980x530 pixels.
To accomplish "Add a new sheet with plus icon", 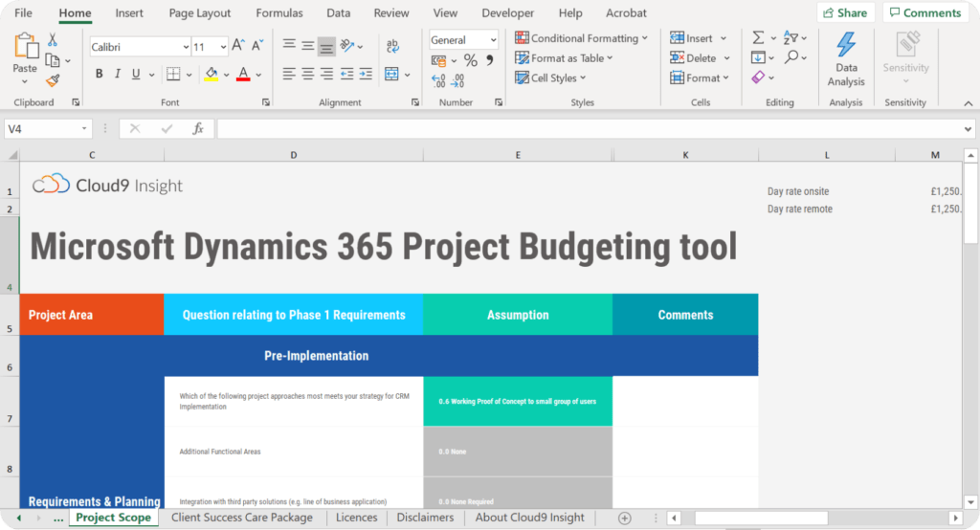I will [x=624, y=519].
